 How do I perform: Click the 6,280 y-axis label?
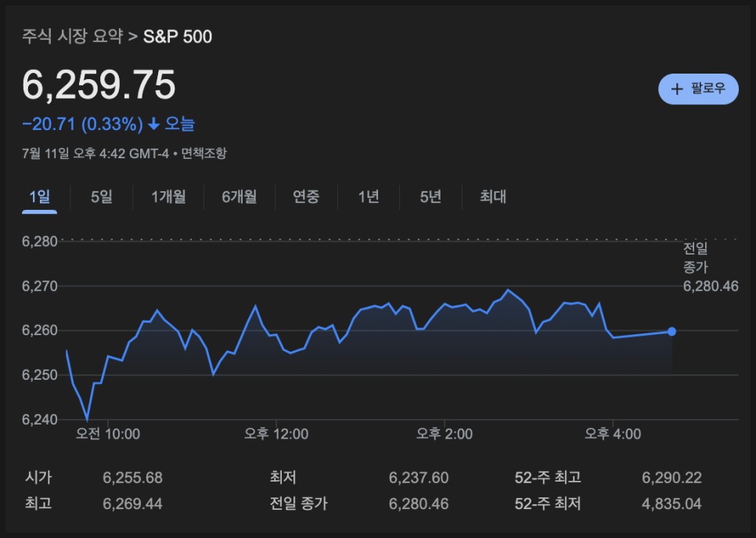point(40,241)
